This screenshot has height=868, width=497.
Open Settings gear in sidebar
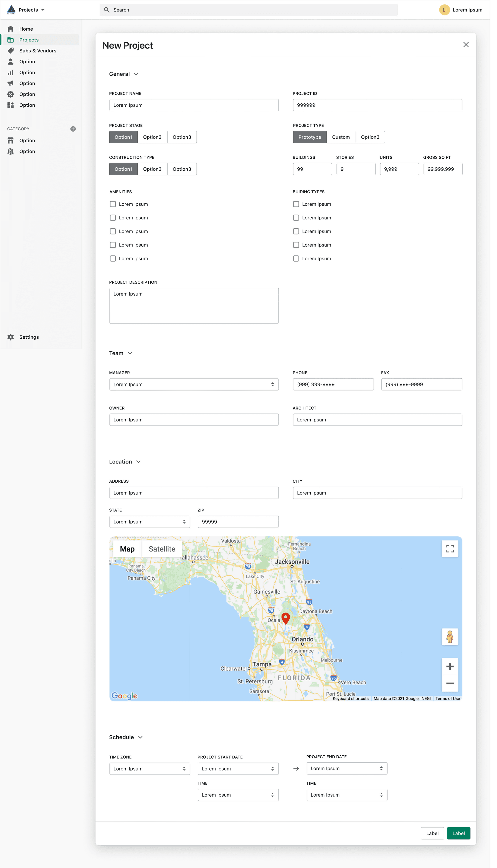point(11,337)
